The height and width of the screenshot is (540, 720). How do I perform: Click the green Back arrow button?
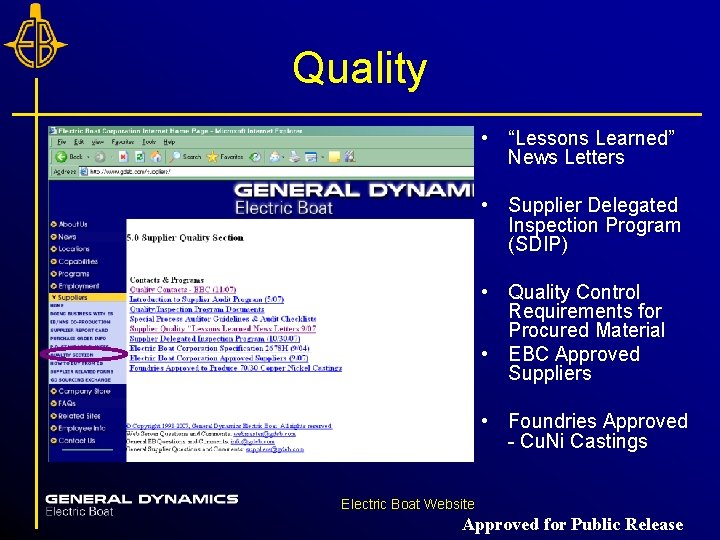tap(69, 157)
